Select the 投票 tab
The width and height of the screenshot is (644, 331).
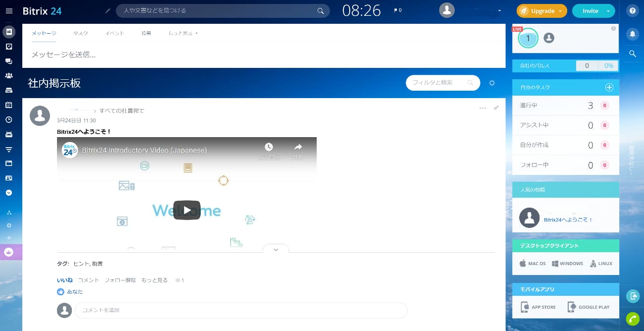[x=146, y=33]
